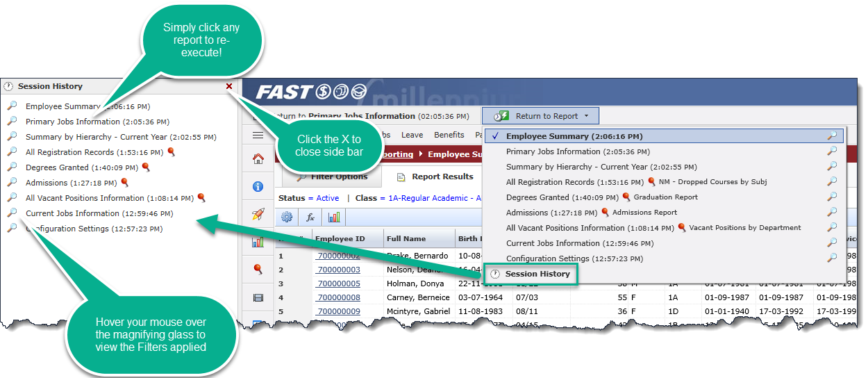
Task: Open employee ID 700000005 link
Action: (339, 283)
